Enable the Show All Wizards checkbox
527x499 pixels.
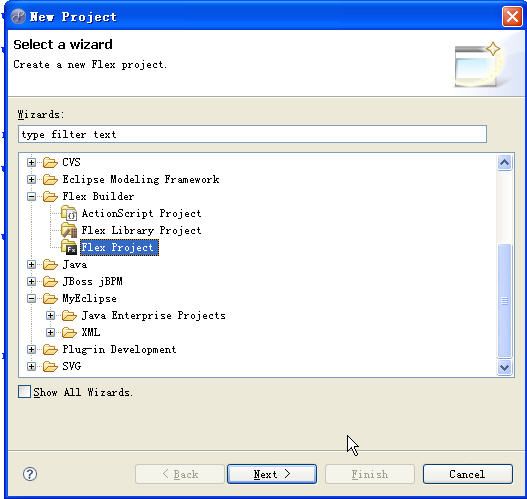pyautogui.click(x=24, y=392)
